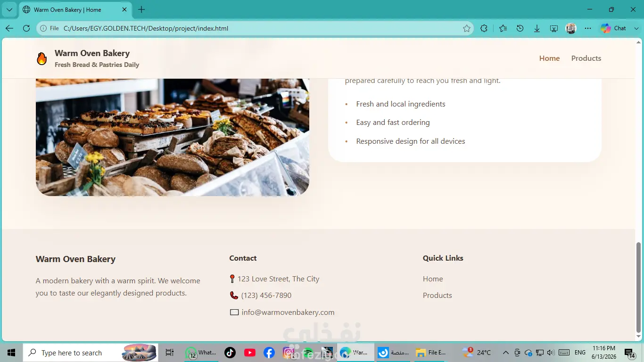Screen dimensions: 644x362
Task: Close the Warm Oven Bakery tab
Action: click(x=124, y=9)
